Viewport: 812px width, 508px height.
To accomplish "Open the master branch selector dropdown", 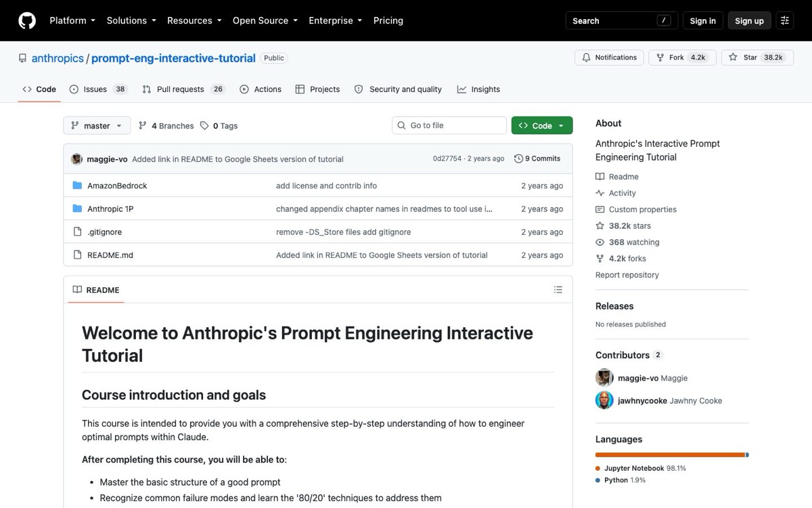I will pyautogui.click(x=97, y=125).
